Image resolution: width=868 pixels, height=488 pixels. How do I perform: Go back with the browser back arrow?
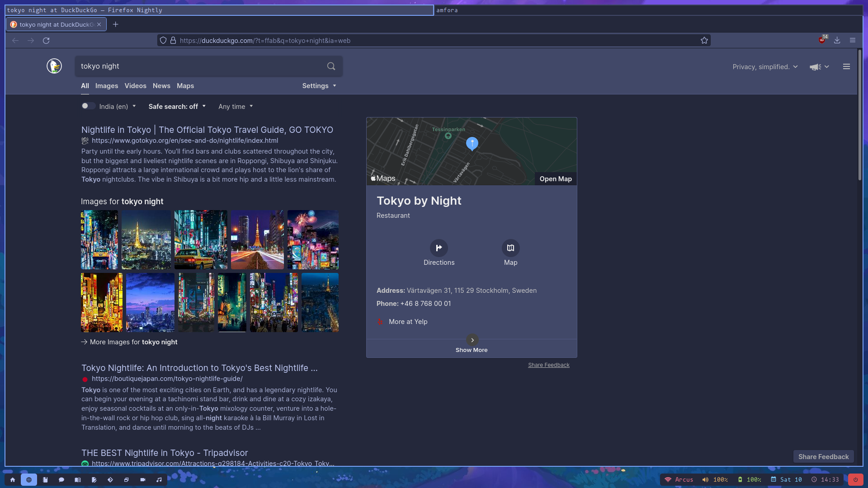pyautogui.click(x=15, y=41)
